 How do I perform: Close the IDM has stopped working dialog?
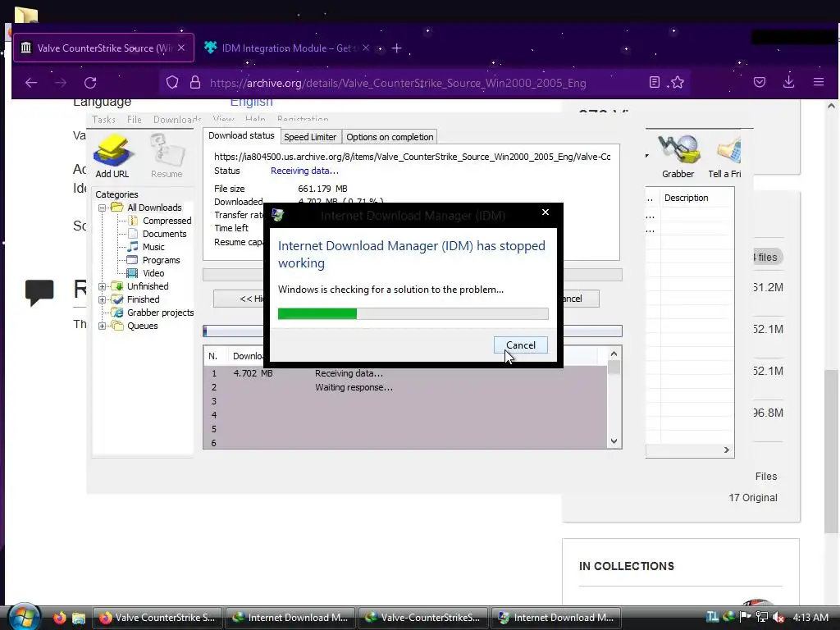[546, 212]
